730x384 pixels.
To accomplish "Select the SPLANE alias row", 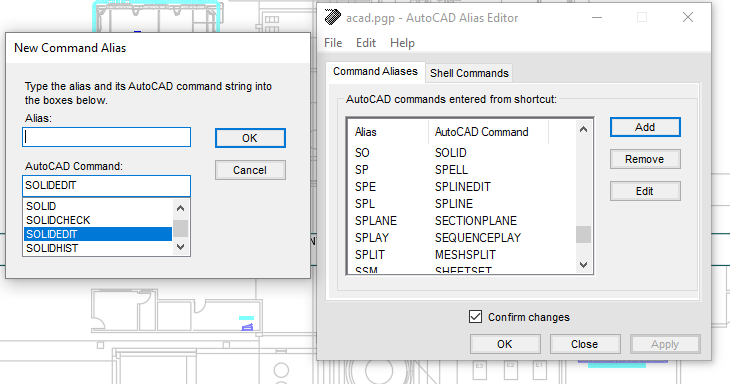I will [462, 221].
